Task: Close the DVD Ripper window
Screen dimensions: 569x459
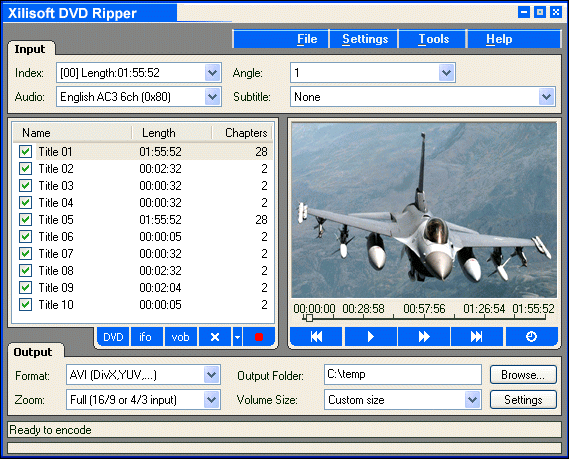Action: click(x=556, y=12)
